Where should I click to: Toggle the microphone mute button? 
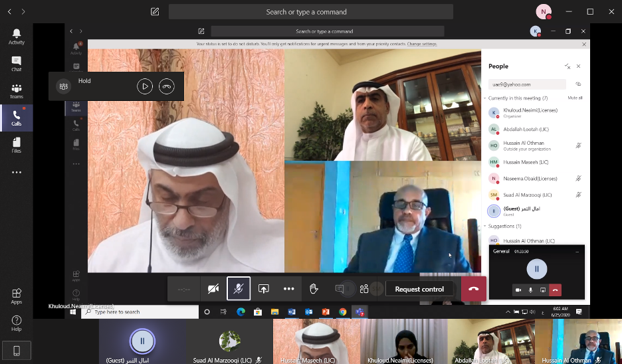(x=239, y=289)
